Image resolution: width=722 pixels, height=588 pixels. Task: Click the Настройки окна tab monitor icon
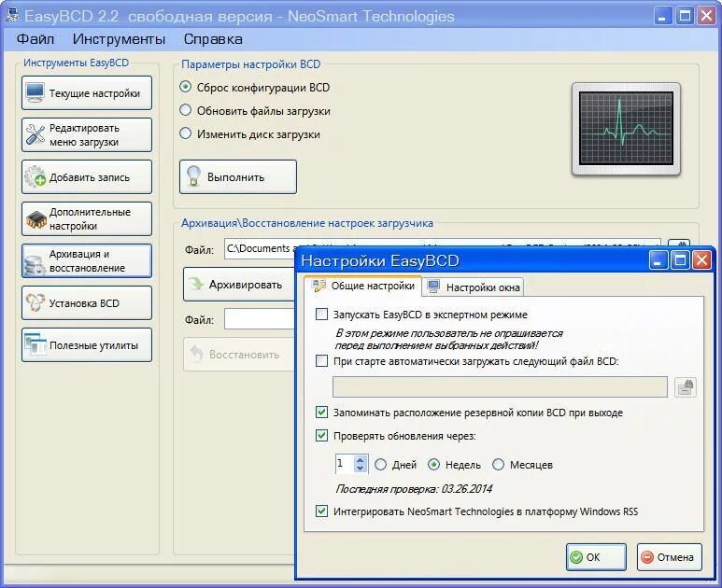coord(433,287)
